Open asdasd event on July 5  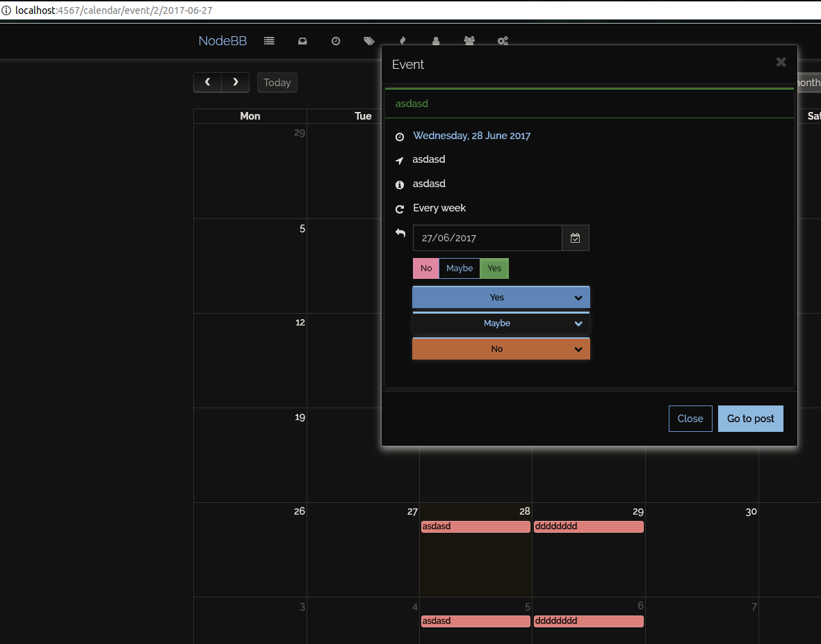475,621
